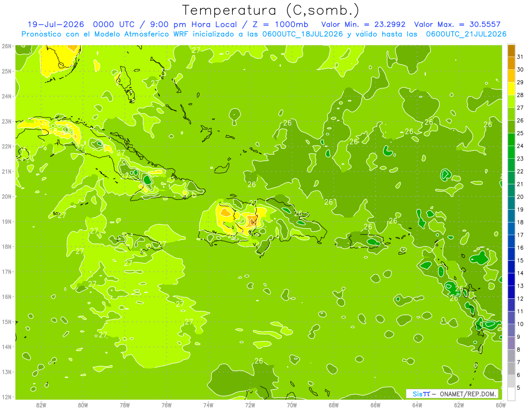Click the color bar scale value 12

[x=520, y=299]
